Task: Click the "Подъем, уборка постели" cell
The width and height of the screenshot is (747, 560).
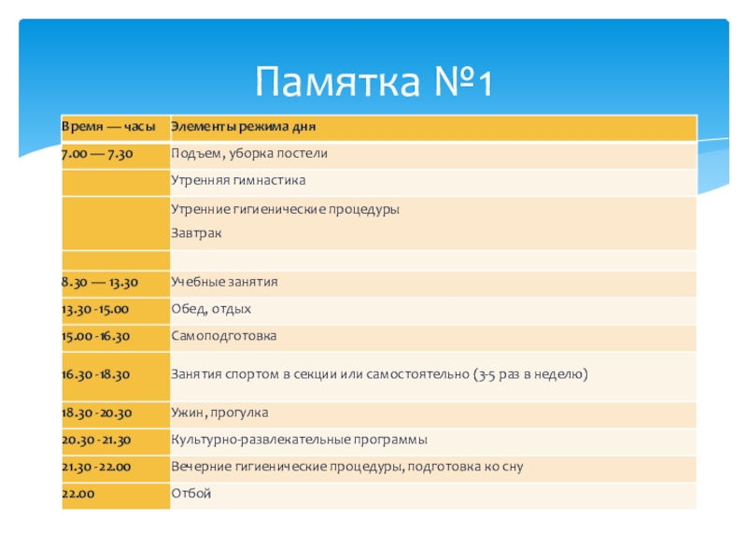Action: (x=248, y=154)
